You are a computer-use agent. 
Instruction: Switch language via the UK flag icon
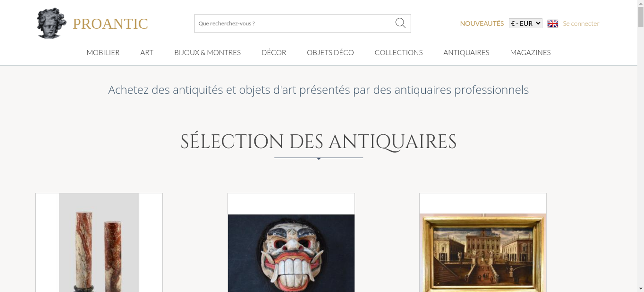click(553, 23)
